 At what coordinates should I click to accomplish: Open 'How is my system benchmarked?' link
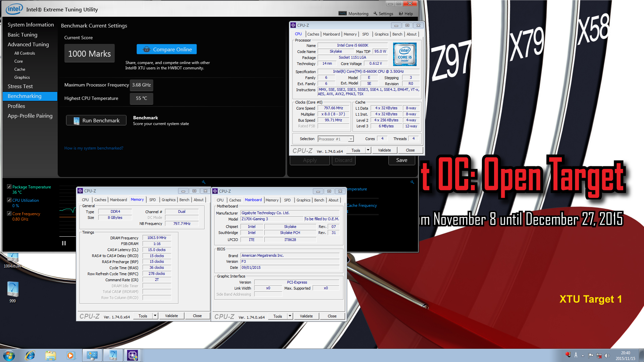pos(94,148)
